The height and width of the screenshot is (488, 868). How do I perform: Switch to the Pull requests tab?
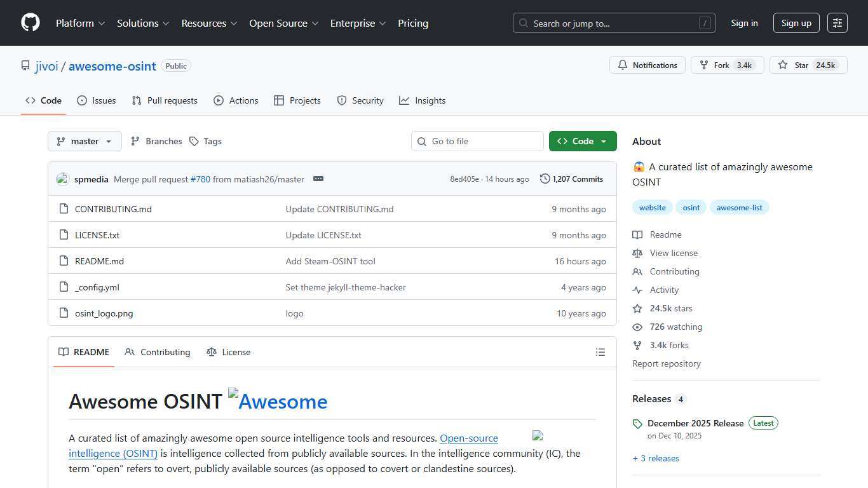tap(164, 100)
